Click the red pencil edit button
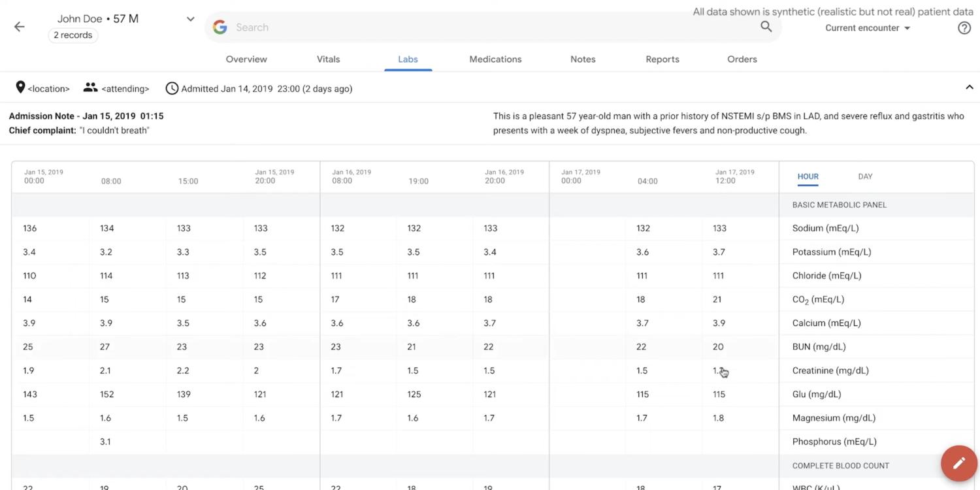Viewport: 980px width, 490px height. click(x=958, y=463)
